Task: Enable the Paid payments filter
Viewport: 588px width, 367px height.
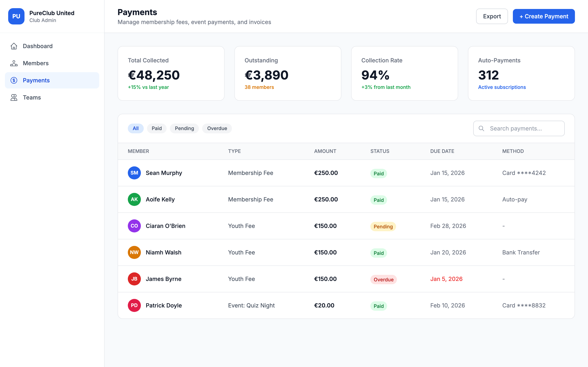Action: tap(157, 128)
